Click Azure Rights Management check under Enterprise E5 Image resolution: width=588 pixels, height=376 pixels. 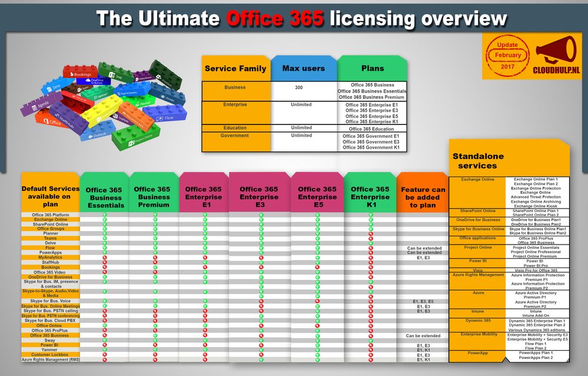pos(318,359)
